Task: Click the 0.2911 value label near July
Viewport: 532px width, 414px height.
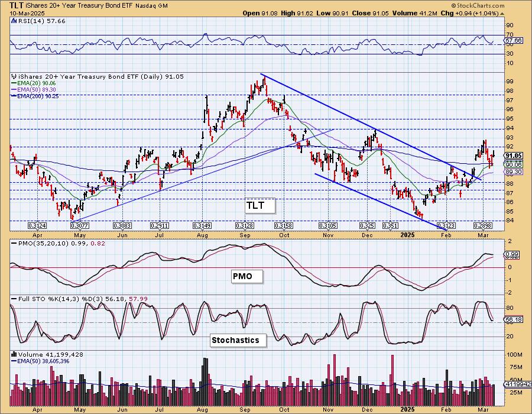Action: tap(160, 226)
